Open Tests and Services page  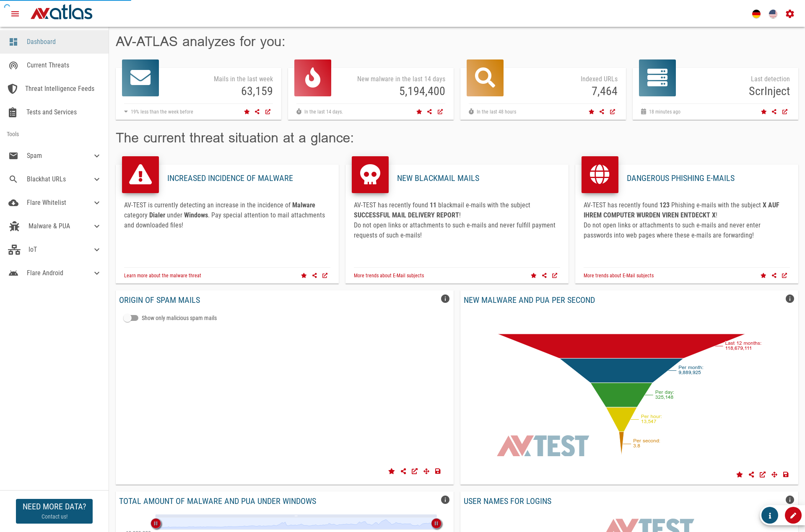[52, 112]
